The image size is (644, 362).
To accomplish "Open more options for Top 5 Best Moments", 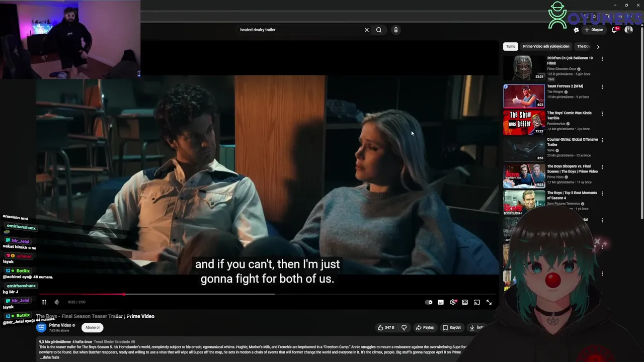I will coord(602,194).
